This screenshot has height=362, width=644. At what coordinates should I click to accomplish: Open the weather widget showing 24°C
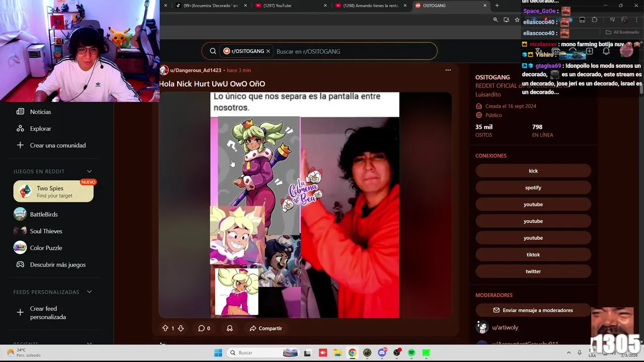[x=23, y=352]
